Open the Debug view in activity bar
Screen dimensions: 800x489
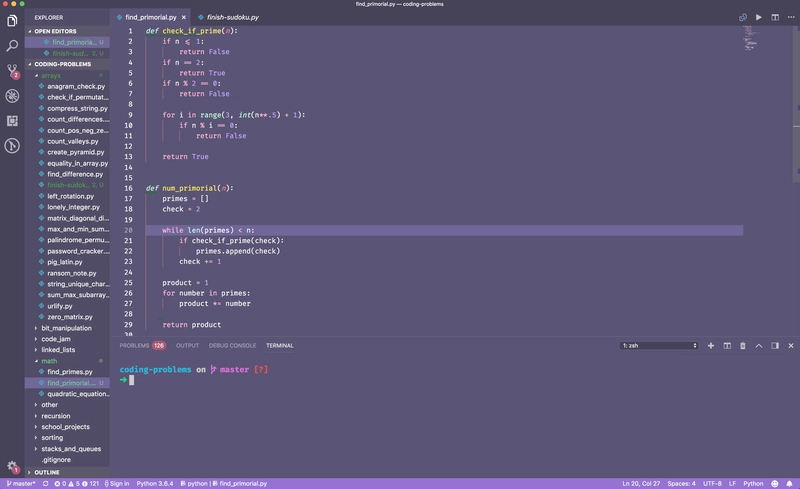12,95
